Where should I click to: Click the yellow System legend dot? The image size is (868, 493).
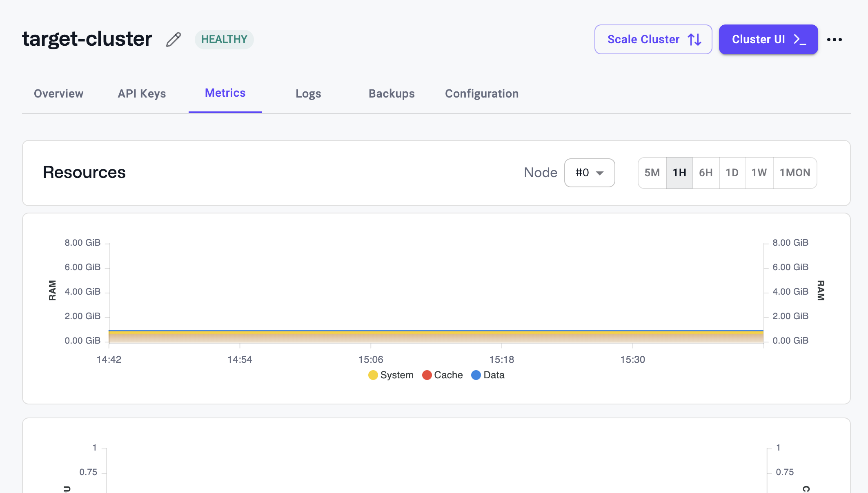(373, 375)
